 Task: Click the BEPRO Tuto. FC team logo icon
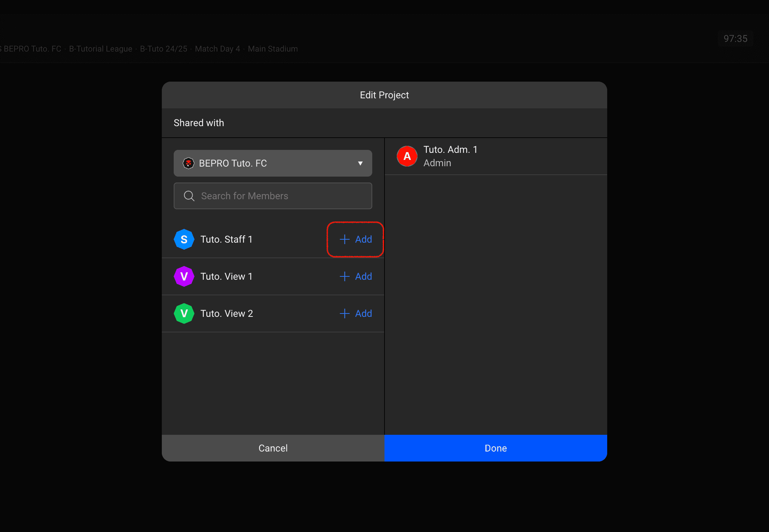(189, 163)
